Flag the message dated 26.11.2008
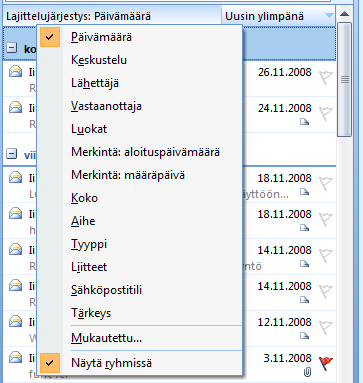This screenshot has width=363, height=383. point(326,78)
